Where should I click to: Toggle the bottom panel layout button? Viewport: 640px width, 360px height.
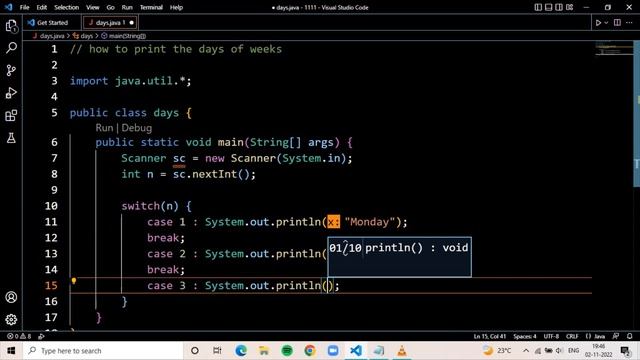(x=549, y=7)
